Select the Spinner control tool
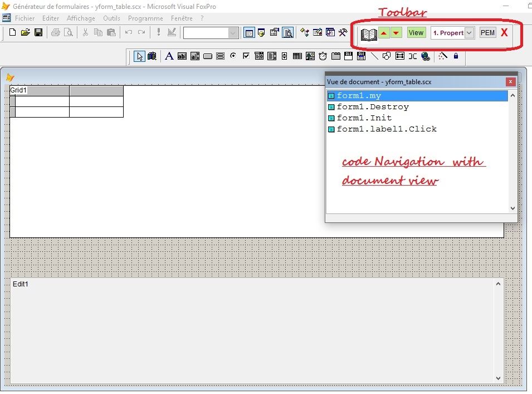 click(285, 56)
